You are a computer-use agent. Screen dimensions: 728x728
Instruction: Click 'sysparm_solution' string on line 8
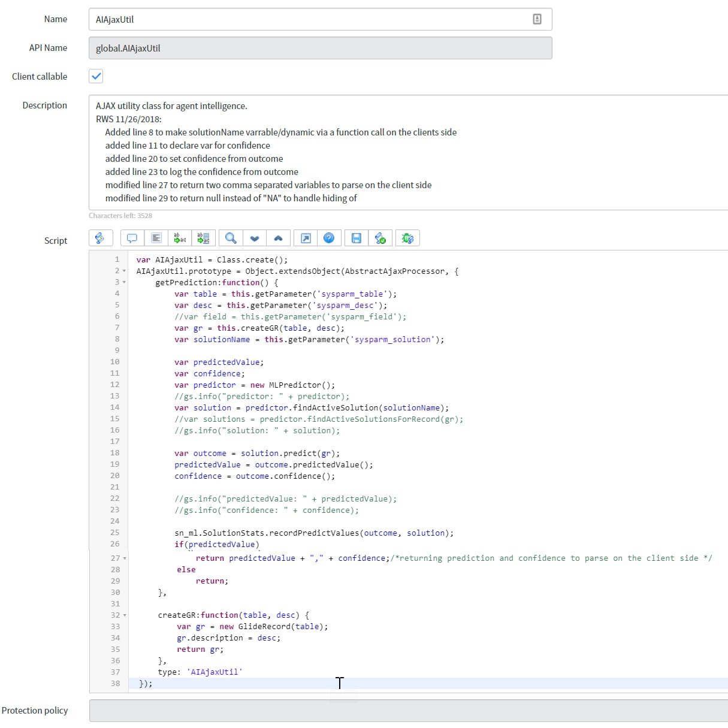click(392, 339)
